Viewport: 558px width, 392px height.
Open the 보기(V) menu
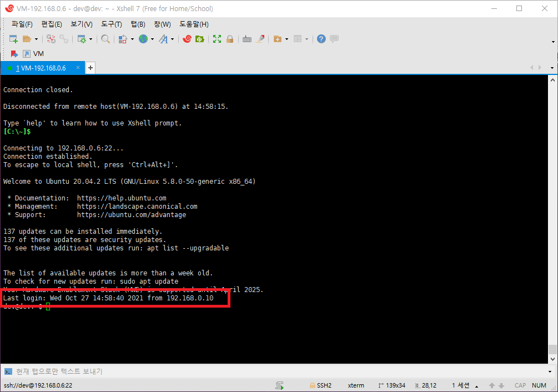tap(82, 24)
